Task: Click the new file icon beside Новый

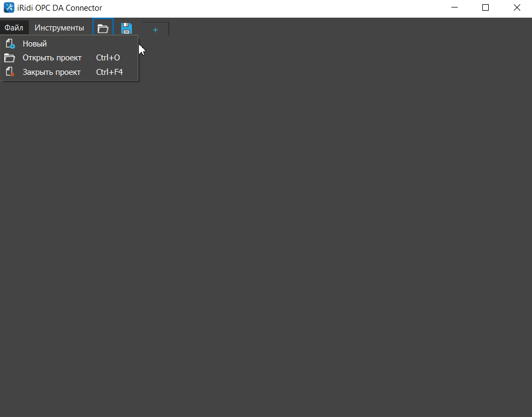Action: point(10,44)
